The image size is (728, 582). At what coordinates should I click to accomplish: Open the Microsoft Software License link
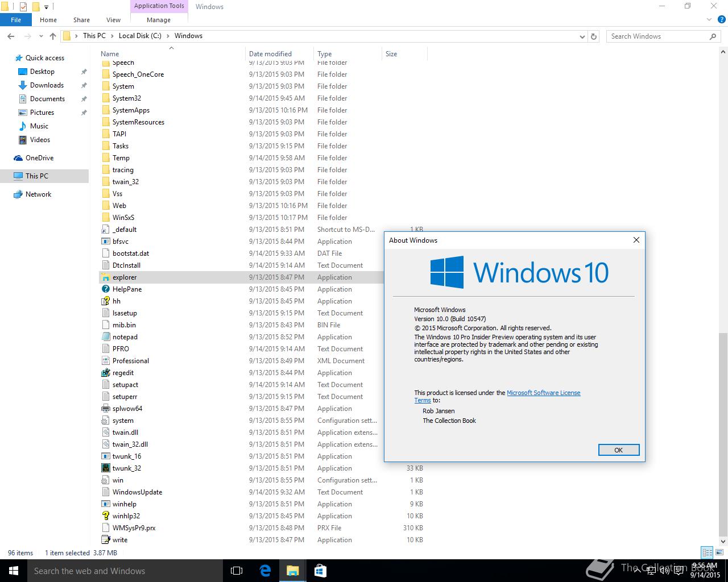click(x=544, y=393)
